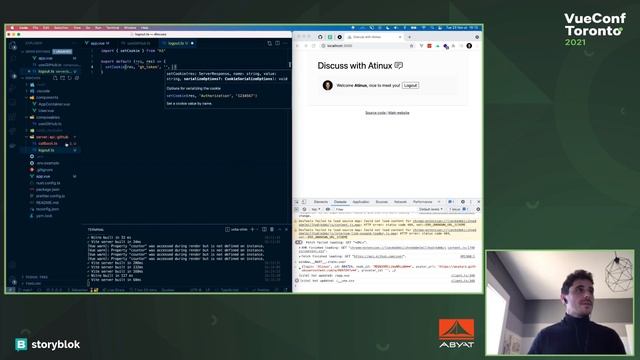Open the DevTools Performance tab
This screenshot has height=360, width=640.
pos(422,202)
